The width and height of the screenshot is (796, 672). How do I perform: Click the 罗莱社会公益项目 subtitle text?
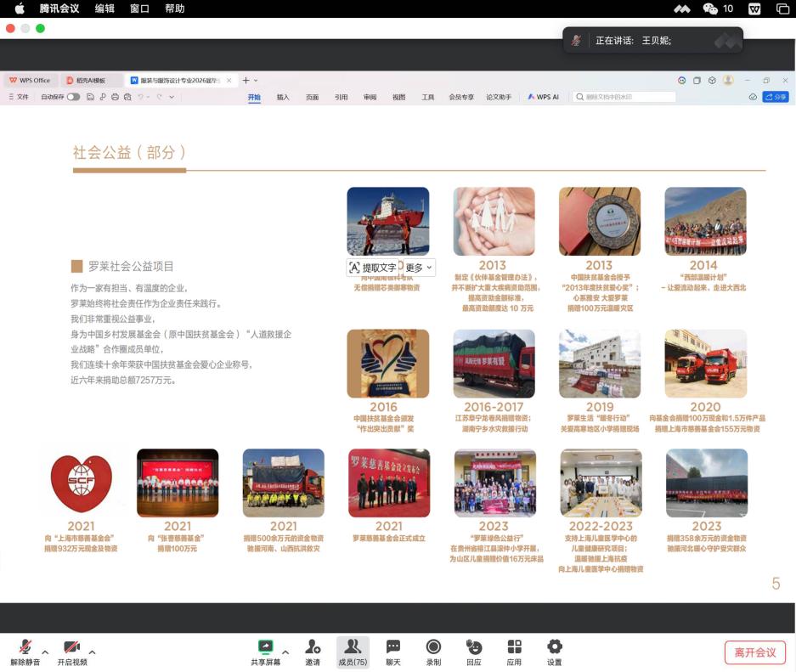click(131, 267)
